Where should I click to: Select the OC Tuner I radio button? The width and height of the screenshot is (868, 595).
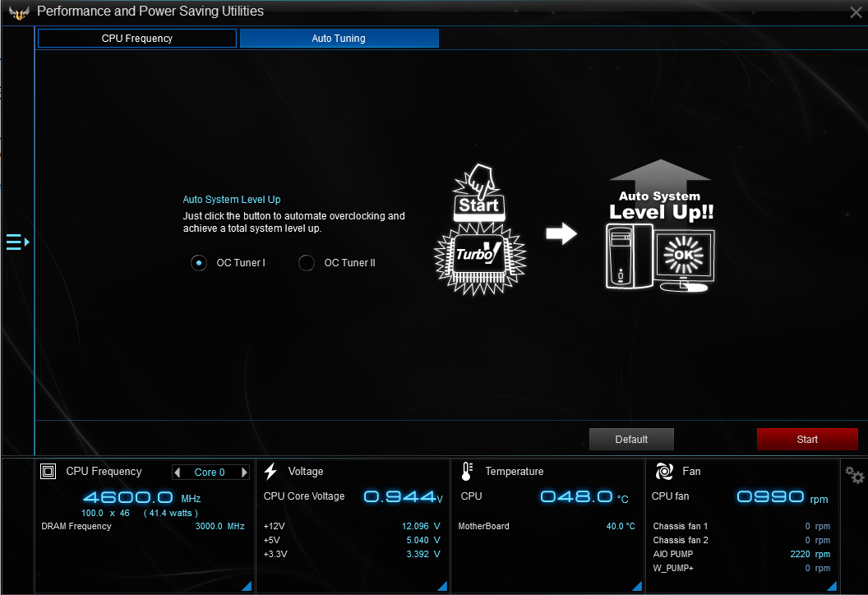pyautogui.click(x=199, y=262)
